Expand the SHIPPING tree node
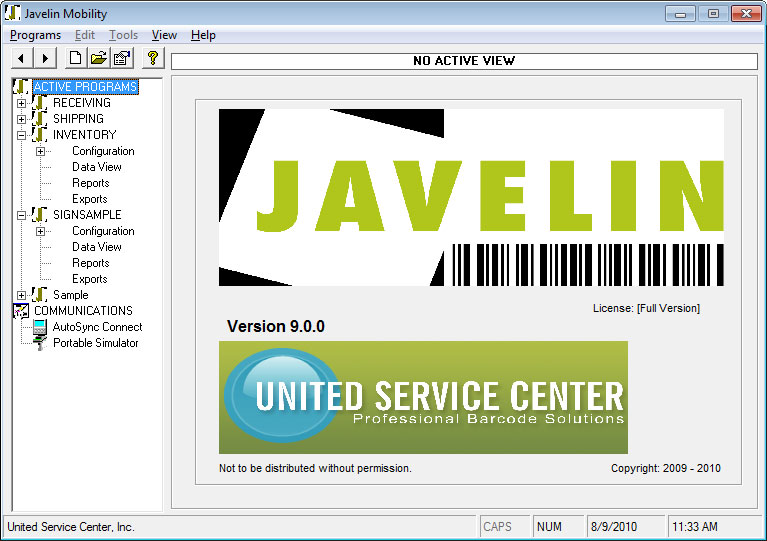Image resolution: width=767 pixels, height=541 pixels. click(x=22, y=119)
